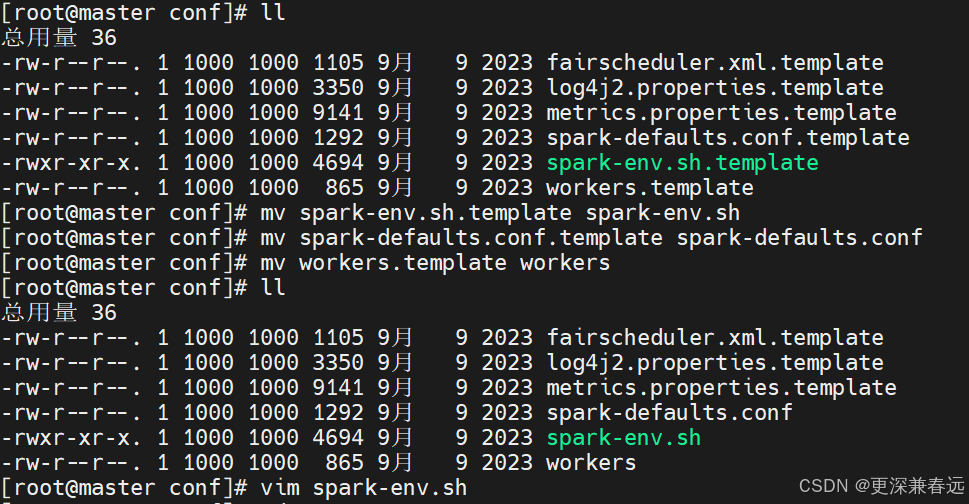
Task: Click log4j2.properties.template in the second ll listing
Action: [x=715, y=363]
